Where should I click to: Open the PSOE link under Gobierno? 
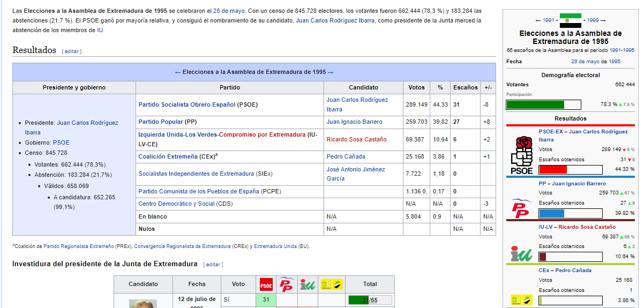[x=61, y=142]
